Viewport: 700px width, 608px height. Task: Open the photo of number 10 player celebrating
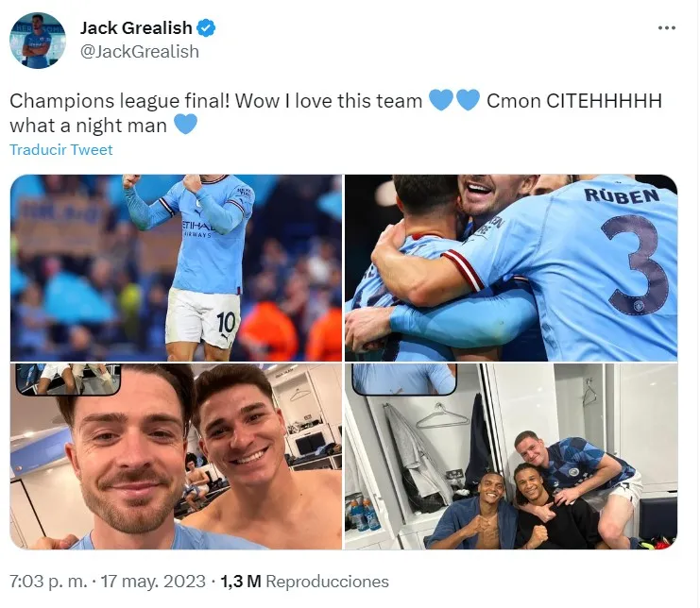tap(177, 267)
